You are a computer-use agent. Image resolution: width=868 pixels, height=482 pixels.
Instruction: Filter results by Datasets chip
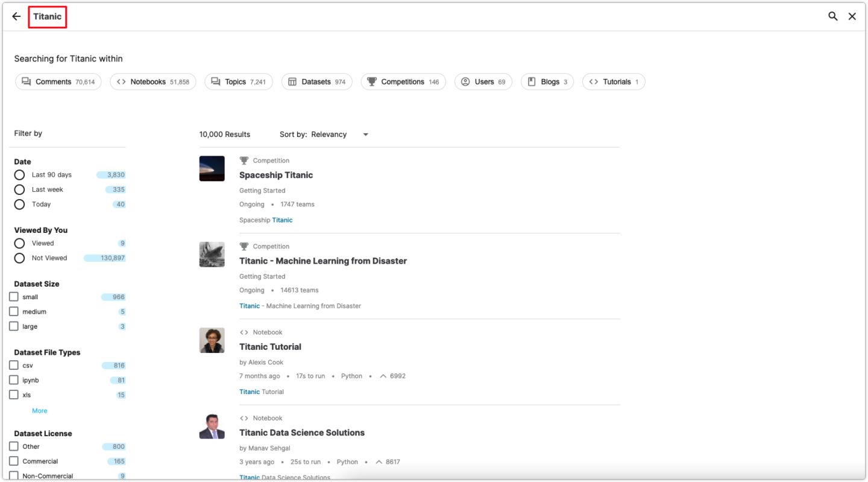[x=317, y=81]
